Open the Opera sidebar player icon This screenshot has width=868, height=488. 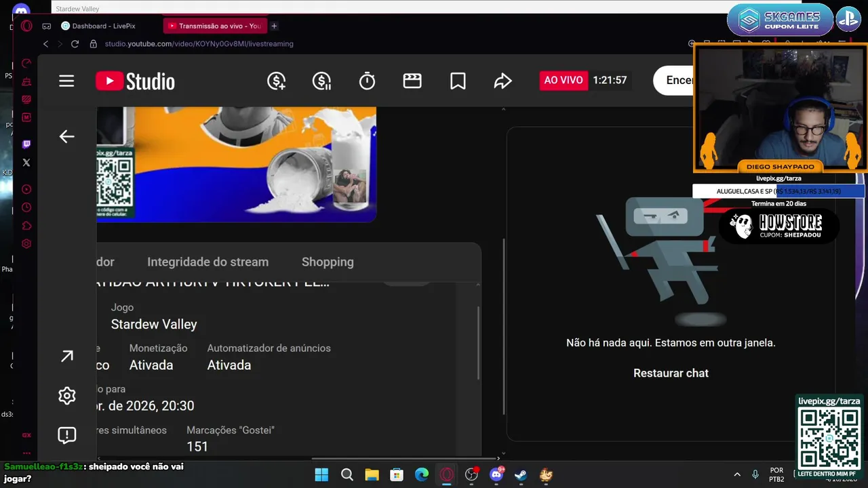(x=26, y=189)
